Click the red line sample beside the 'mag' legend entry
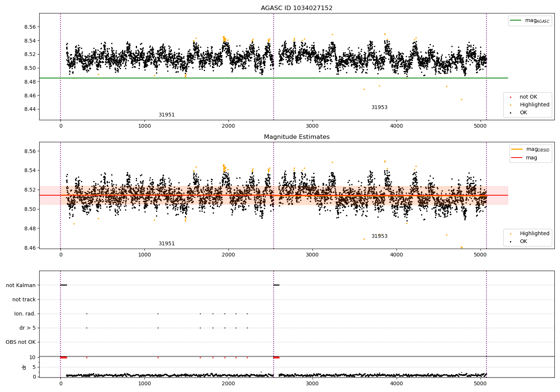 coord(517,158)
